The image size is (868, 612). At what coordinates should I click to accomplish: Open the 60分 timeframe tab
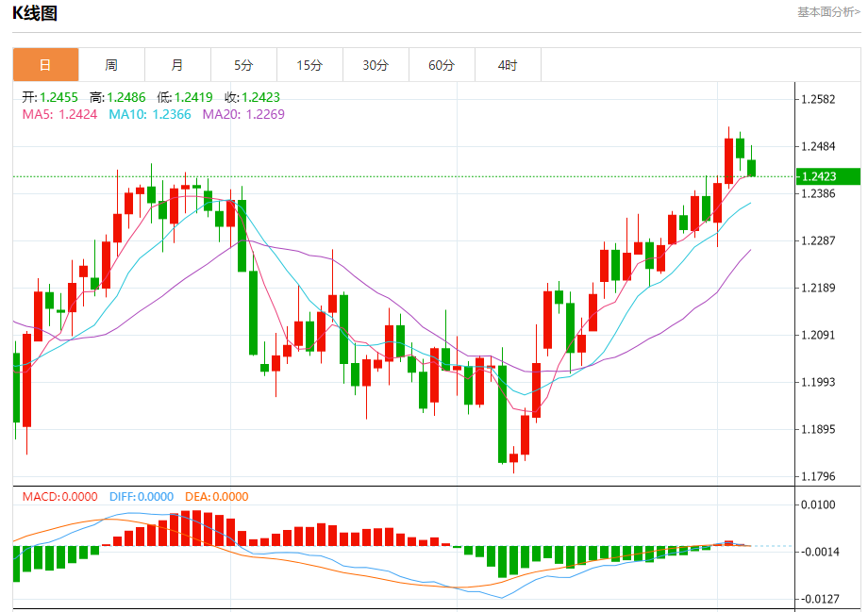(442, 65)
